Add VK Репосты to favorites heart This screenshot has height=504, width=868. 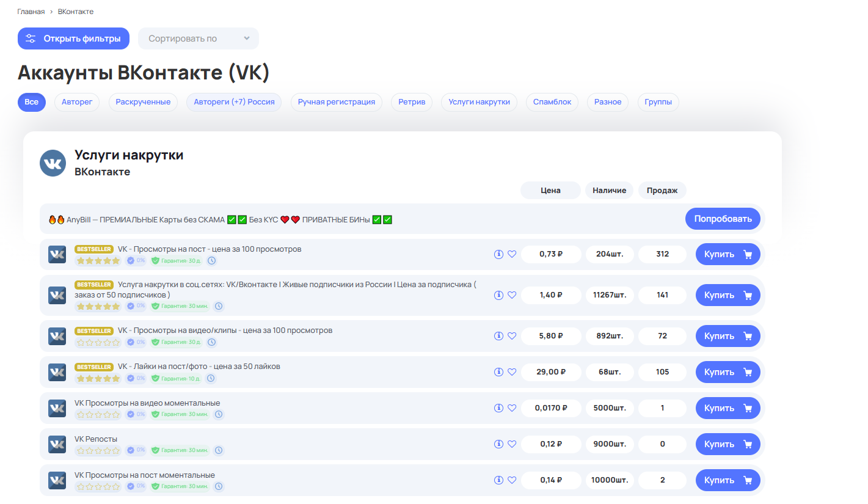[x=512, y=444]
